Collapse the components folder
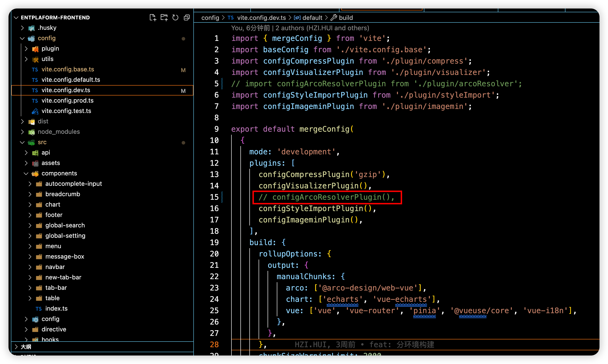Image resolution: width=608 pixels, height=364 pixels. [x=26, y=174]
